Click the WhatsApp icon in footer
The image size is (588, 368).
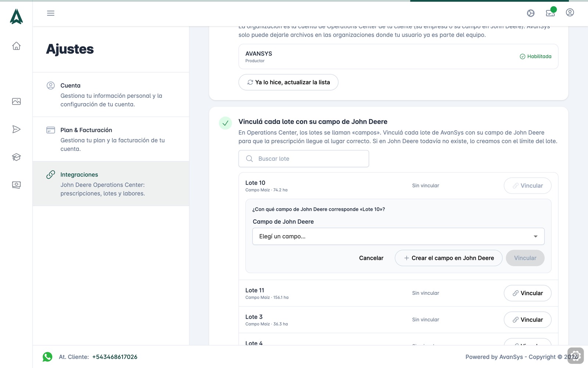click(x=47, y=357)
